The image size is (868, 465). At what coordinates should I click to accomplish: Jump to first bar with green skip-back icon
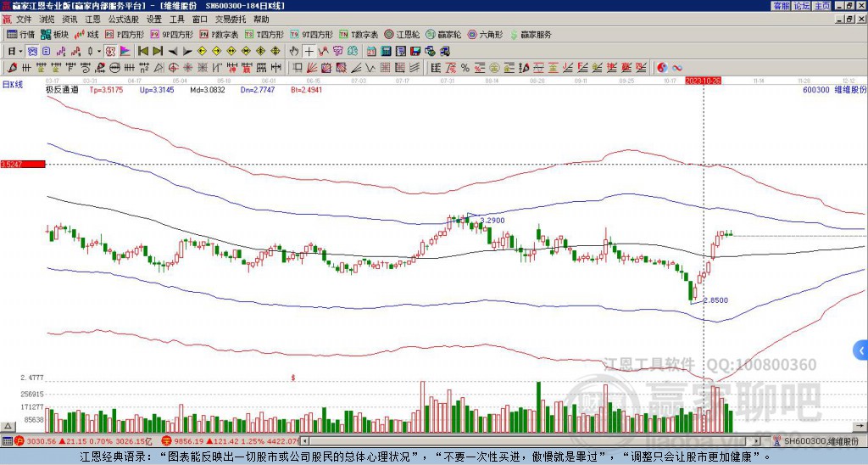[x=142, y=51]
